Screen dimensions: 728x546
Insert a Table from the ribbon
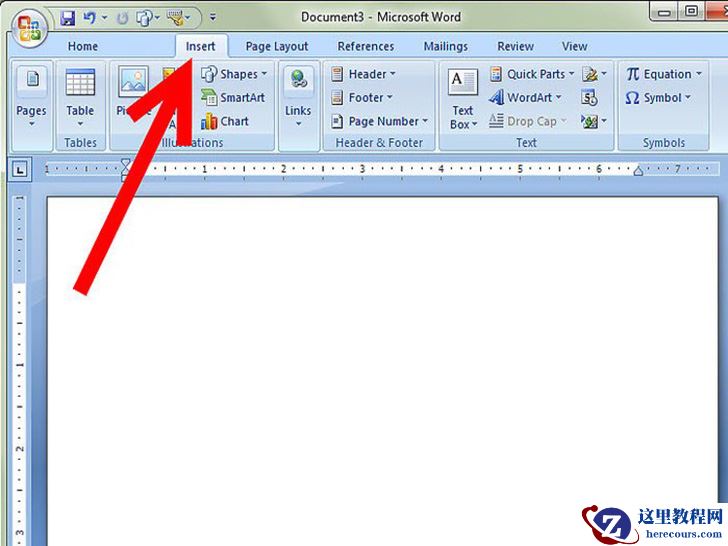point(80,98)
